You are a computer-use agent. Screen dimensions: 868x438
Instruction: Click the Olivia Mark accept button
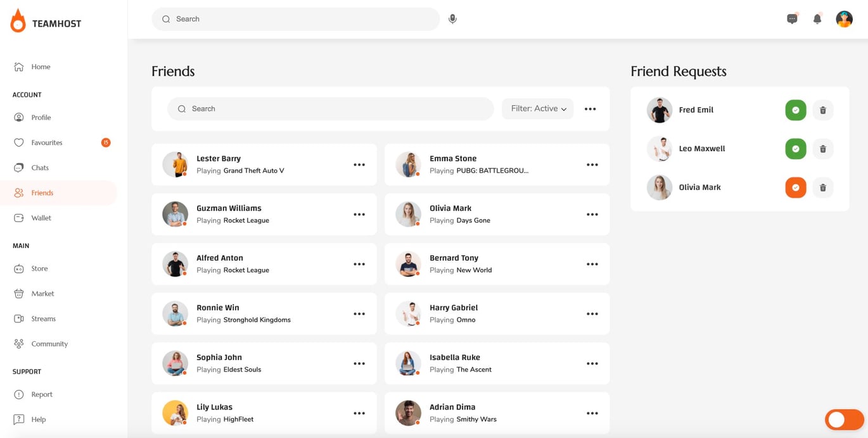click(795, 187)
